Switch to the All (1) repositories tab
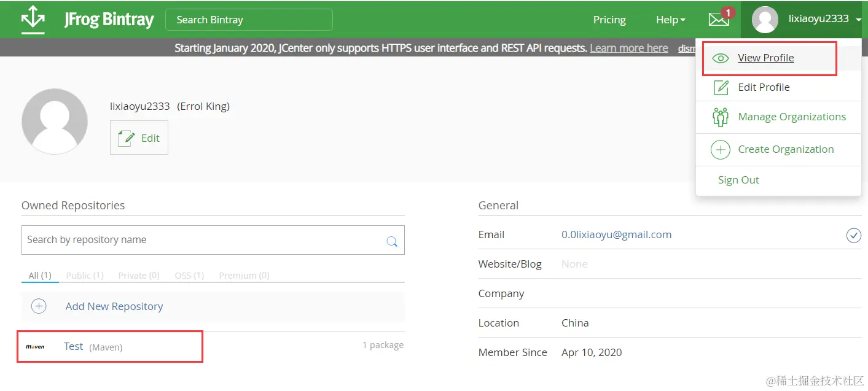Image resolution: width=868 pixels, height=391 pixels. click(40, 276)
